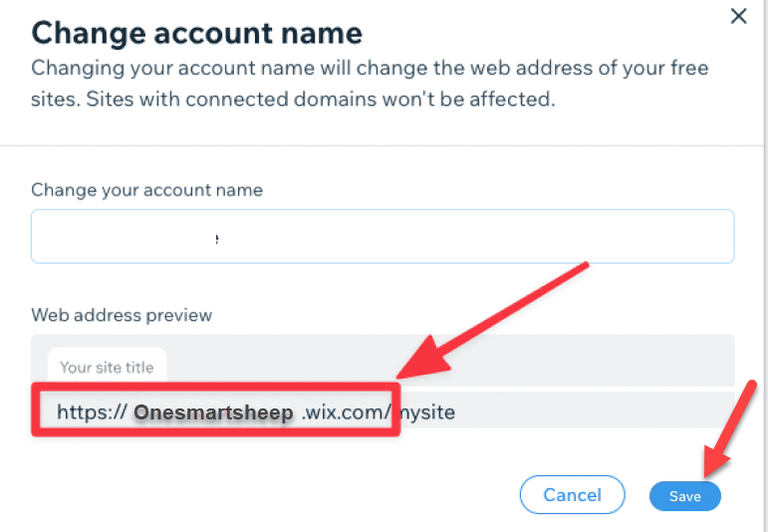
Task: Click the small cursor mark inside the name field
Action: 217,239
